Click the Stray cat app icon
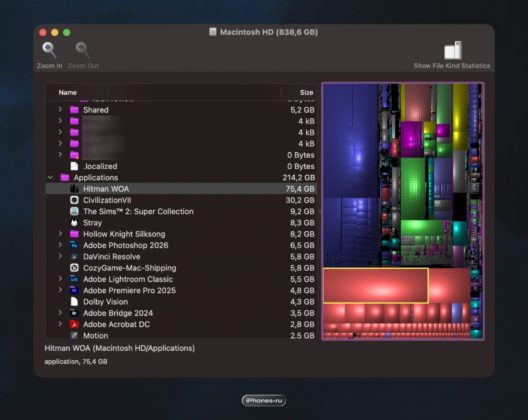Screen dimensions: 528x420 tap(74, 222)
